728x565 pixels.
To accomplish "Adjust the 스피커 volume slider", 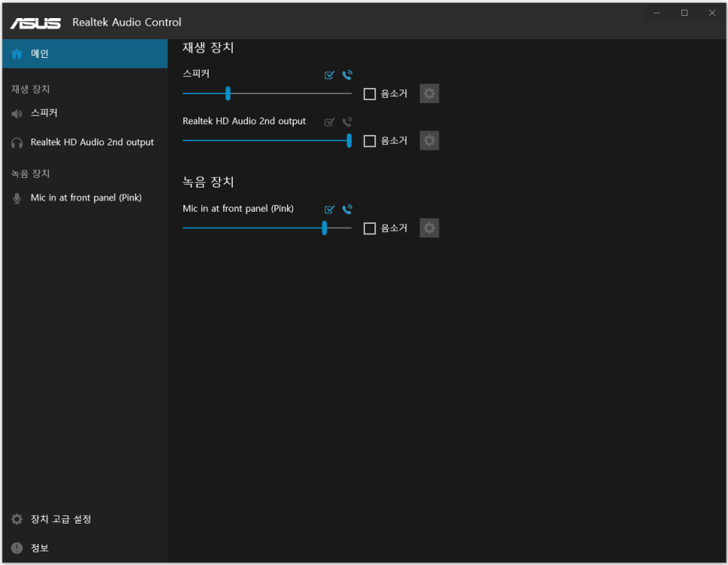I will pos(267,93).
